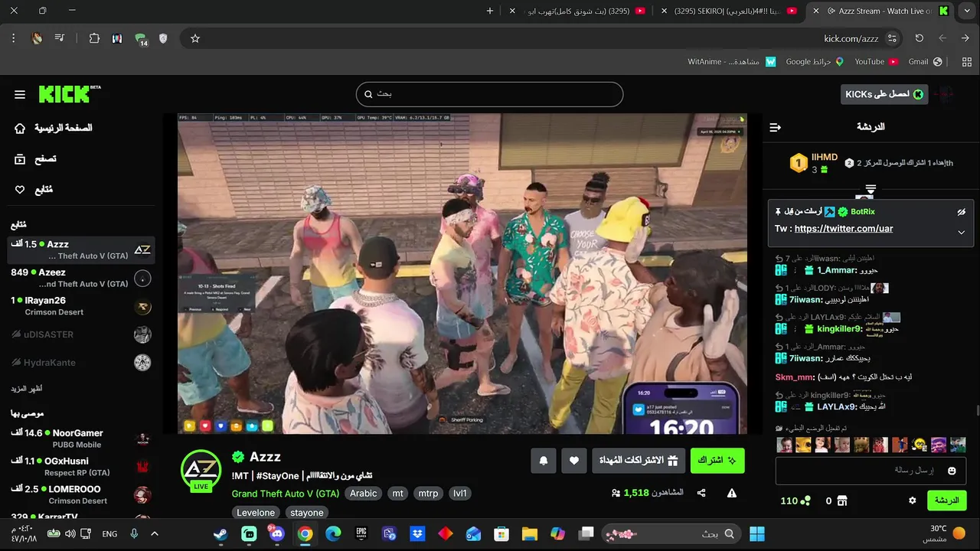Open the YouTube bookmark

click(x=876, y=61)
